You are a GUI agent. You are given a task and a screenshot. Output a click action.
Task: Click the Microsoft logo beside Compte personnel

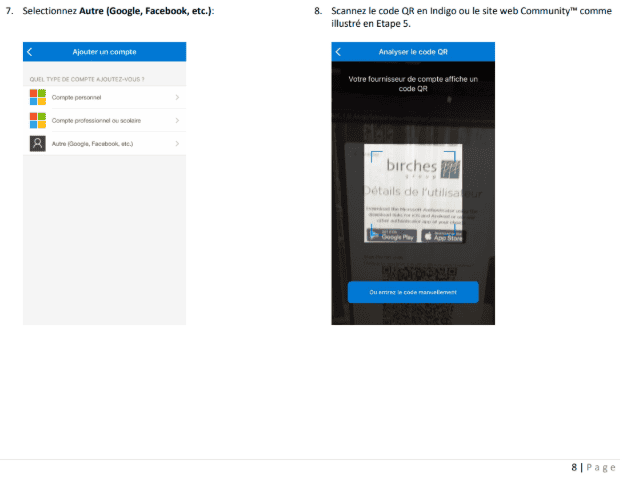37,97
